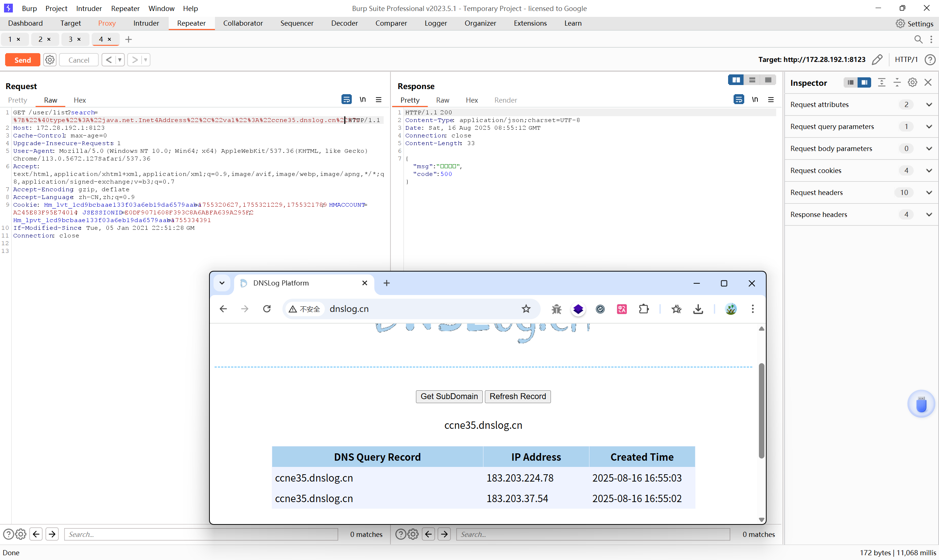Toggle show non-printable chars in Request
939x560 pixels.
[x=362, y=100]
